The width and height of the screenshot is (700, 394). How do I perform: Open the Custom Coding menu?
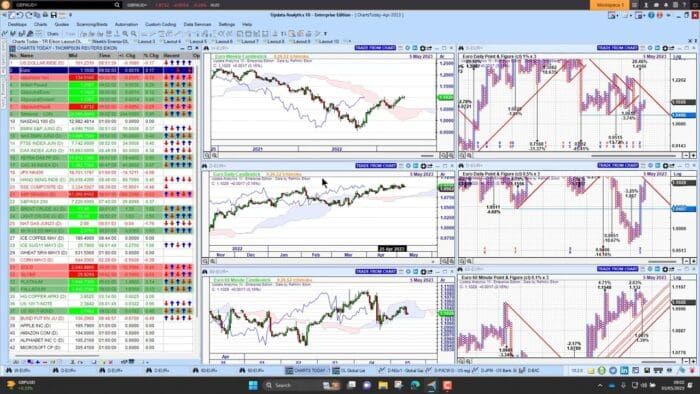click(161, 25)
